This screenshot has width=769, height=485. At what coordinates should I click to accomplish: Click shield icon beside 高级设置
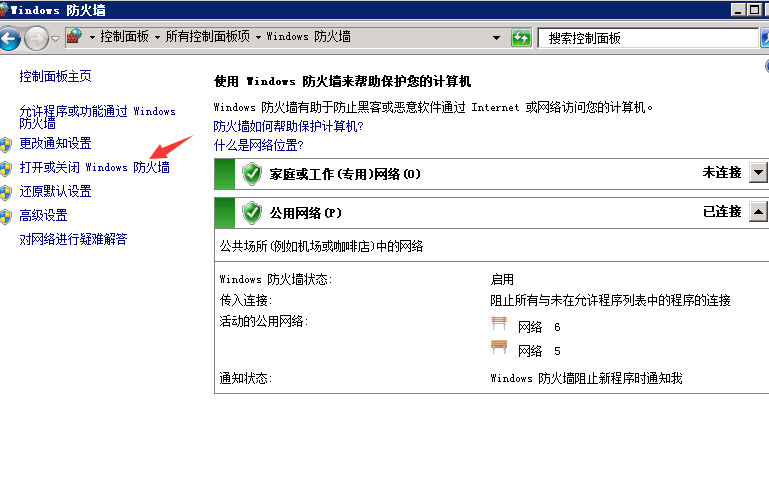[6, 217]
